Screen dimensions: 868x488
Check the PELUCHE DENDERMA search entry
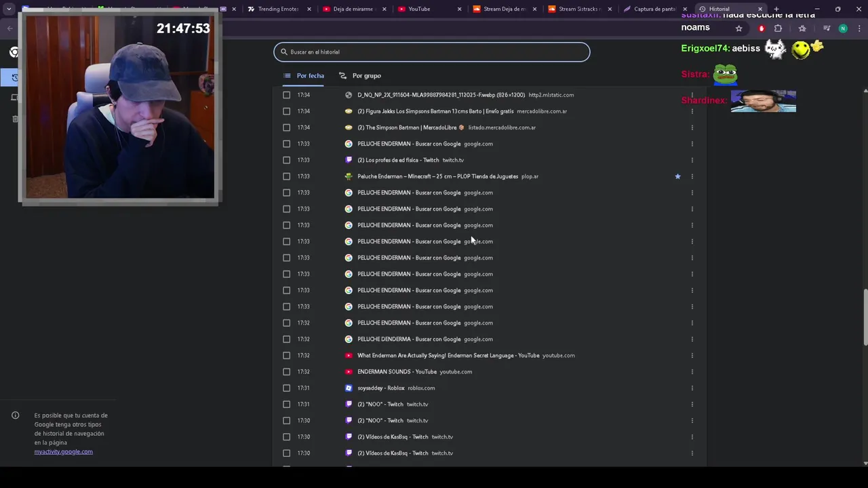pos(286,339)
